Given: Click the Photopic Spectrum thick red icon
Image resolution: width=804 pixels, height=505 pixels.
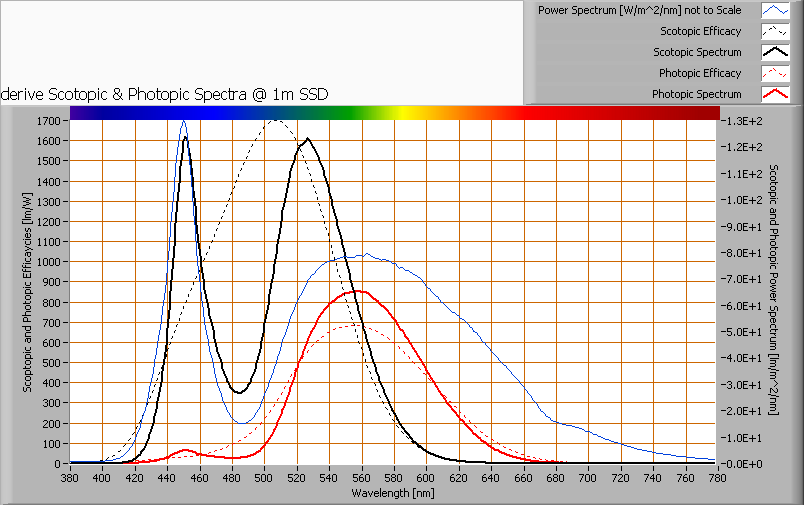Looking at the screenshot, I should click(x=776, y=94).
